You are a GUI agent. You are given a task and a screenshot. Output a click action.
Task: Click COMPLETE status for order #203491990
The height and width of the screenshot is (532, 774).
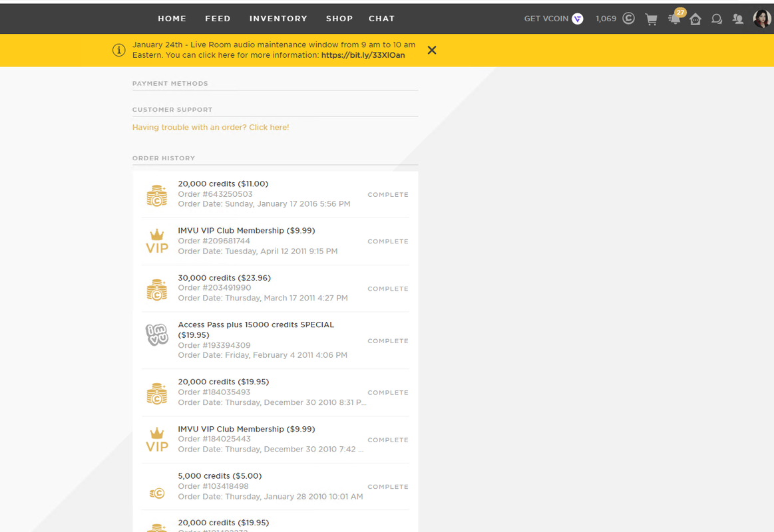388,289
